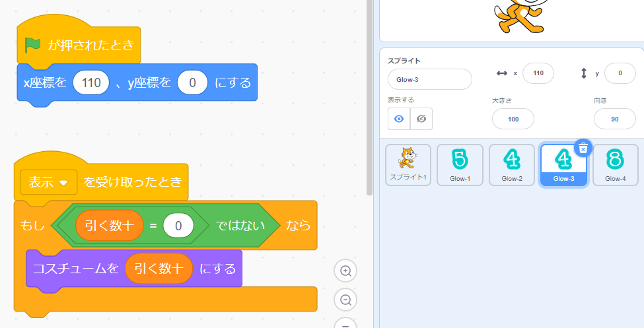Click the zoom in magnifier icon
The height and width of the screenshot is (328, 644).
pos(345,271)
